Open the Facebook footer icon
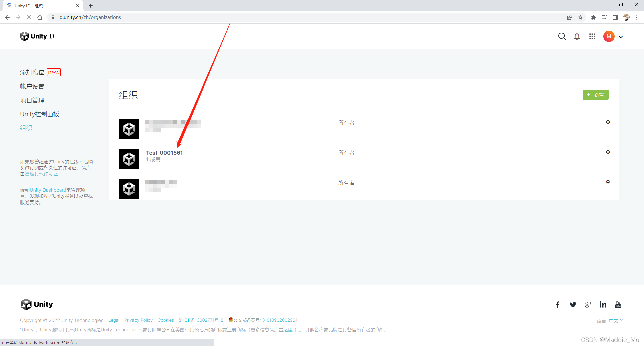The width and height of the screenshot is (644, 346). tap(558, 305)
